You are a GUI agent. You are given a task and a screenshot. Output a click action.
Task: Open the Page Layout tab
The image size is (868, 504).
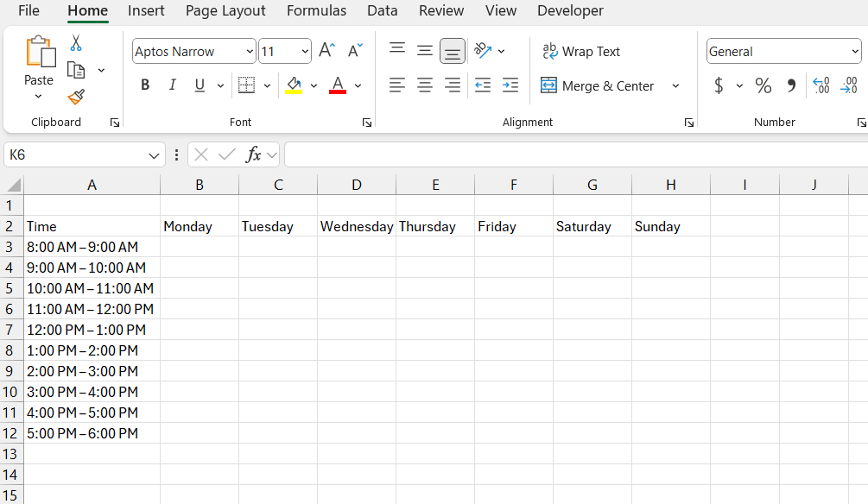click(225, 10)
